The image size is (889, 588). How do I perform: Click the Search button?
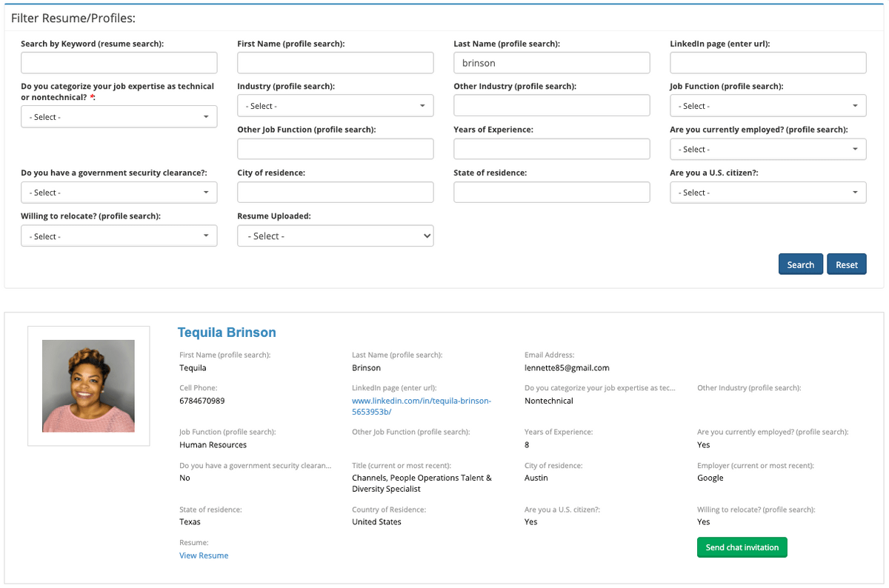tap(800, 264)
